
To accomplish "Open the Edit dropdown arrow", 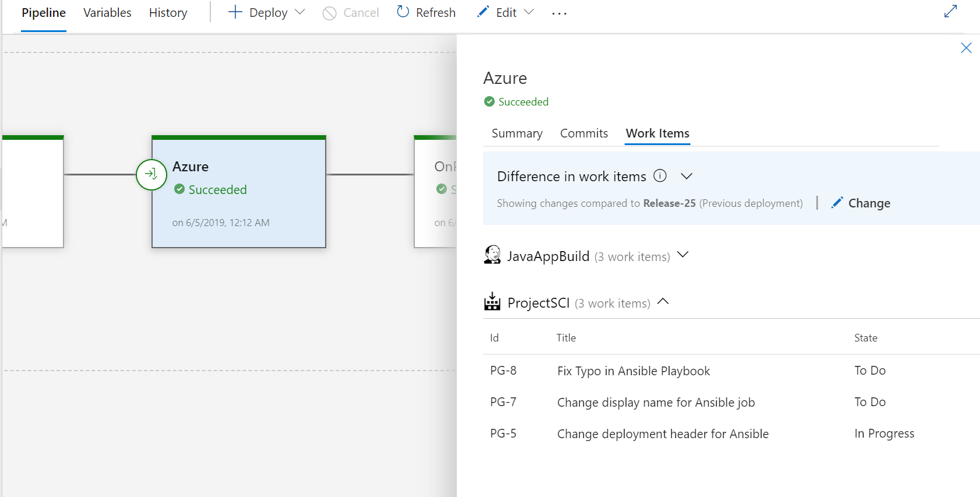I will click(x=529, y=12).
